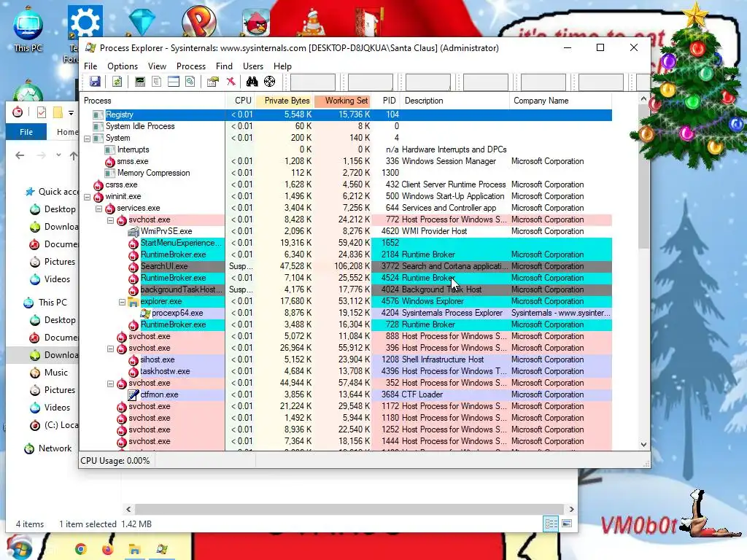The height and width of the screenshot is (560, 747).
Task: Click the New Folder quick-access icon in Explorer
Action: pos(58,112)
